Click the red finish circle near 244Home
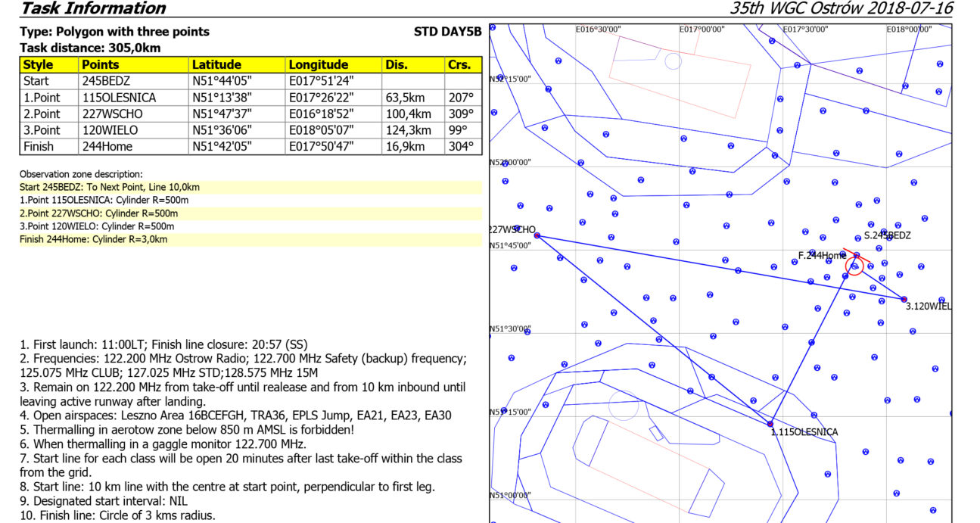Image resolution: width=980 pixels, height=523 pixels. [x=854, y=266]
